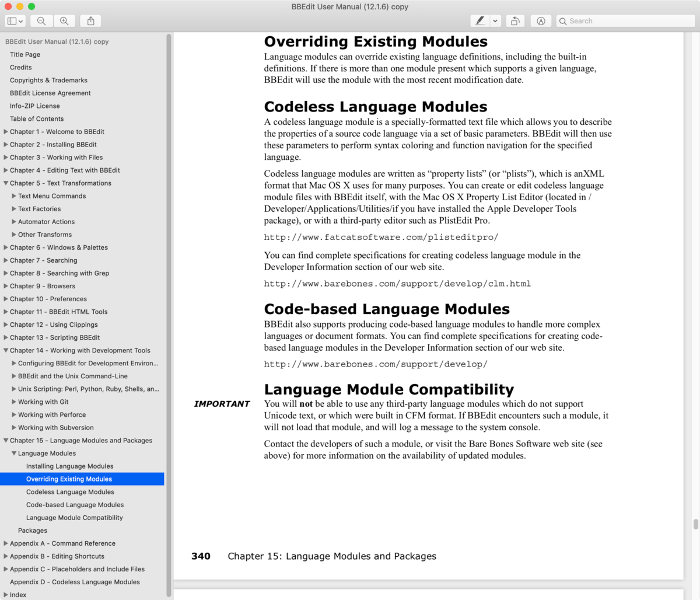Select Codeless Language Modules in sidebar
Screen dimensions: 700x600
point(70,491)
